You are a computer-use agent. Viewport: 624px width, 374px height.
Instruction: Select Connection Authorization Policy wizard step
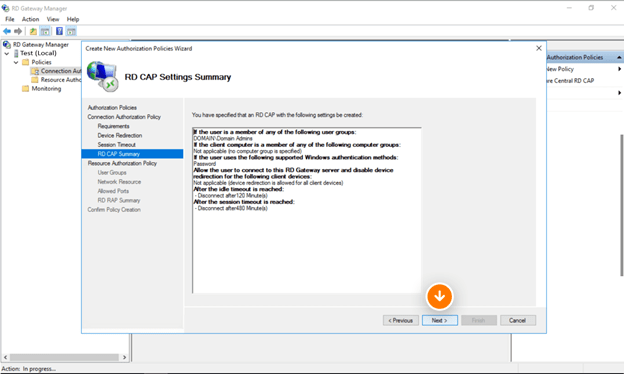pyautogui.click(x=124, y=117)
